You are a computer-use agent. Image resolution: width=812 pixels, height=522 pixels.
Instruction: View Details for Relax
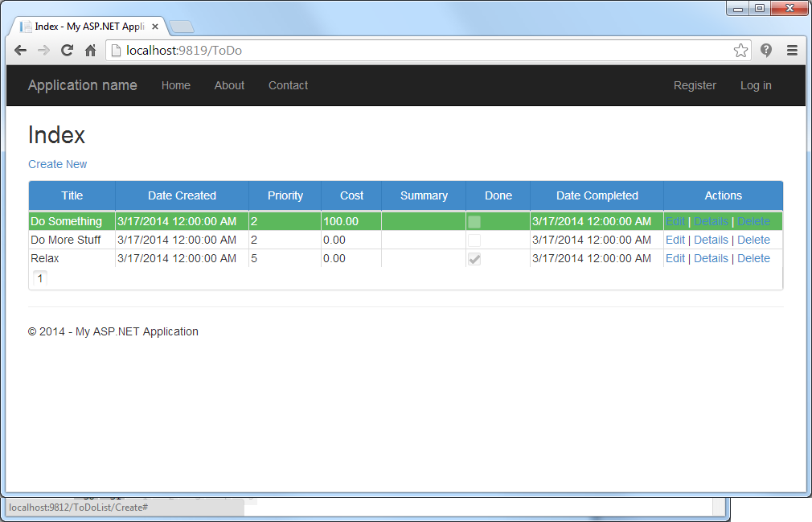point(711,258)
